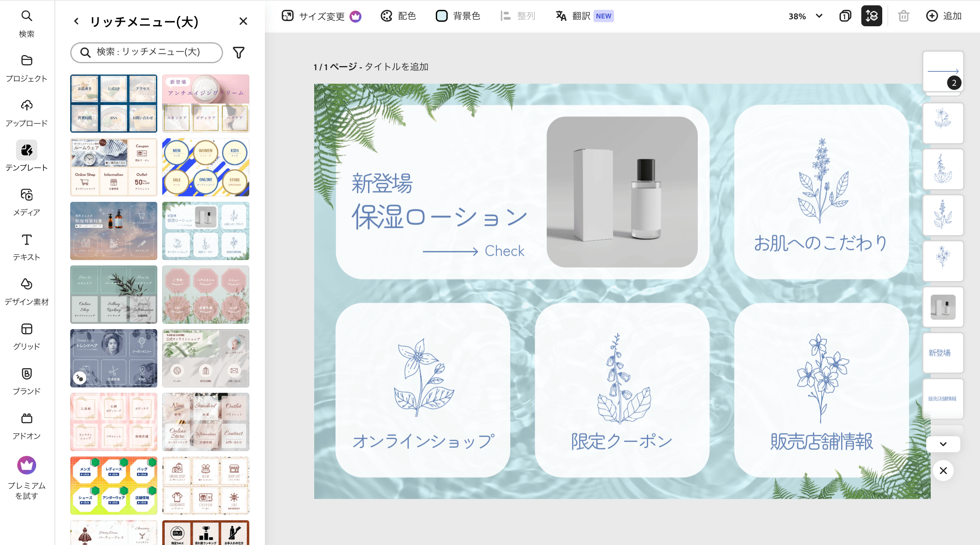Open the アップロード upload panel
Screen dimensions: 980x545
pyautogui.click(x=27, y=112)
